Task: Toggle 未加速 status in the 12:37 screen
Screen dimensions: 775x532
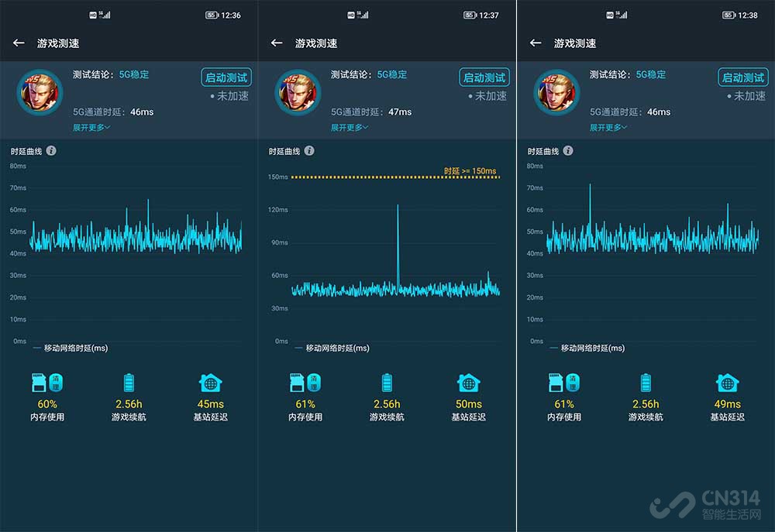Action: 487,96
